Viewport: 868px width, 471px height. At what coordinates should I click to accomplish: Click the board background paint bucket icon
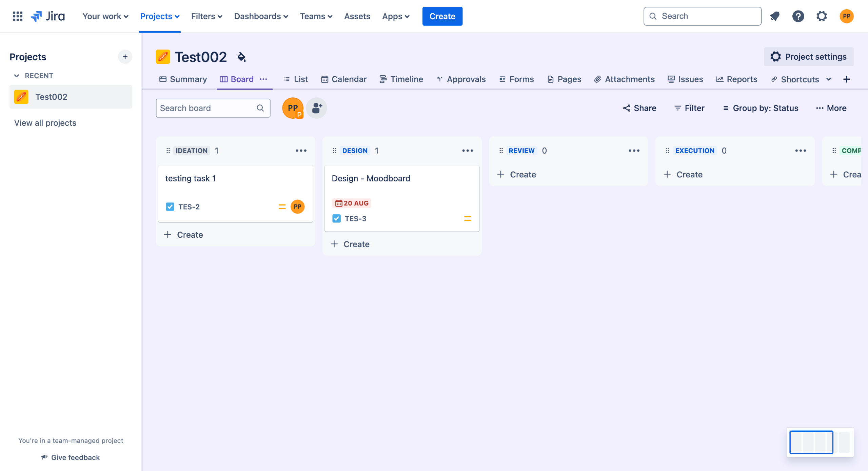(x=241, y=57)
